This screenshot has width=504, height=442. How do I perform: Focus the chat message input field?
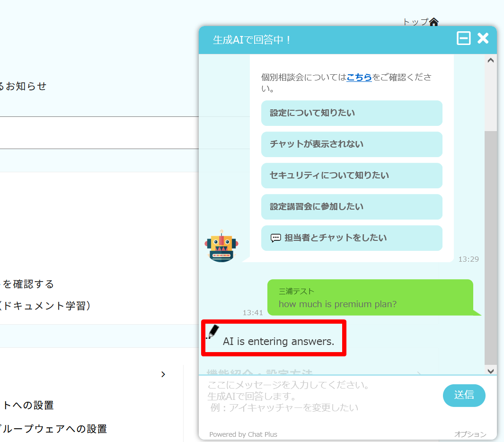pos(322,396)
